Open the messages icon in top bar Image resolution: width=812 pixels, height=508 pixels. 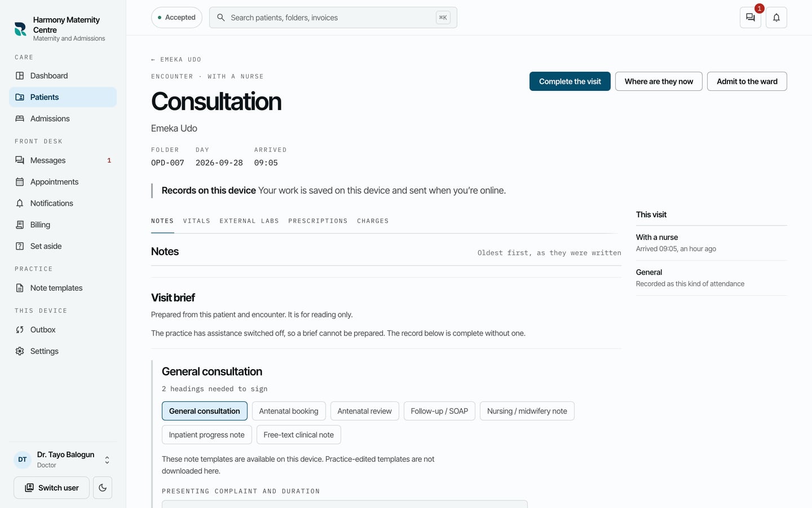coord(750,17)
